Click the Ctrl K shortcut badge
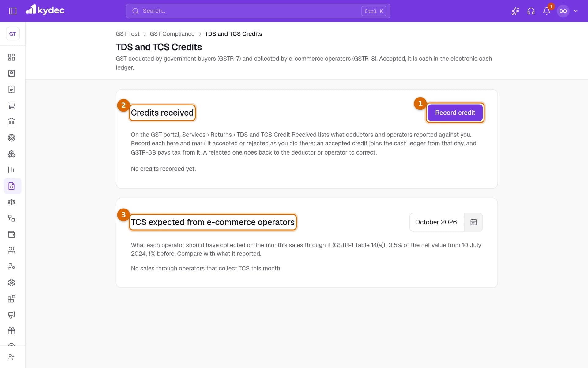Viewport: 588px width, 368px height. click(374, 11)
